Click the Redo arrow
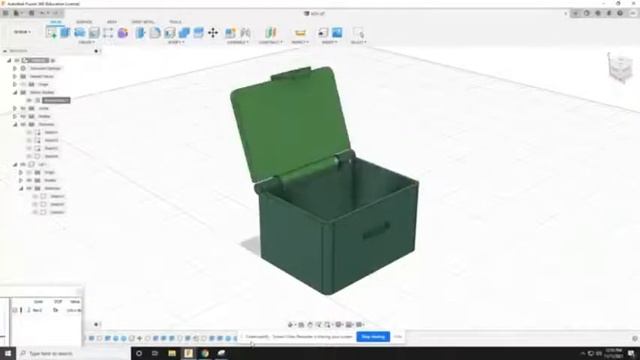 [x=55, y=13]
